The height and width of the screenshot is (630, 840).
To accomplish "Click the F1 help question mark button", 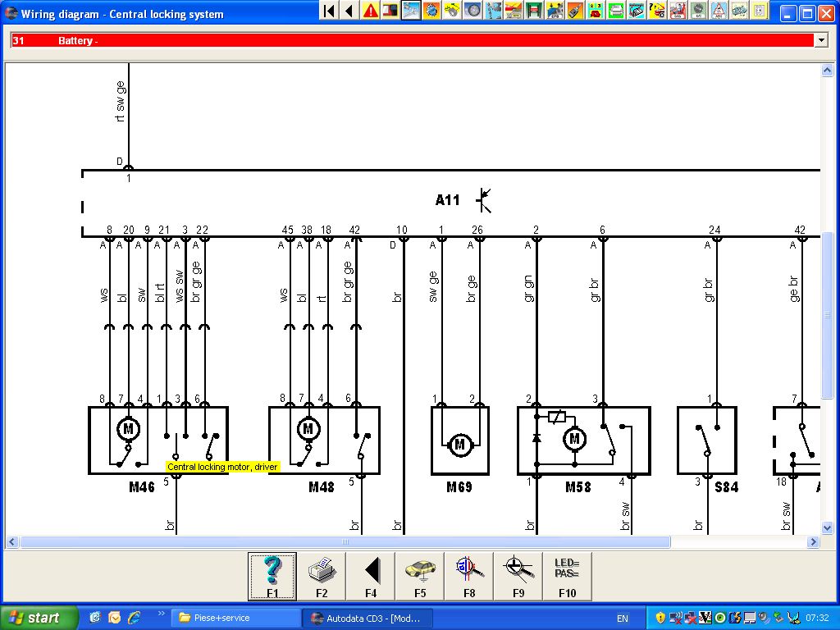I will [272, 576].
